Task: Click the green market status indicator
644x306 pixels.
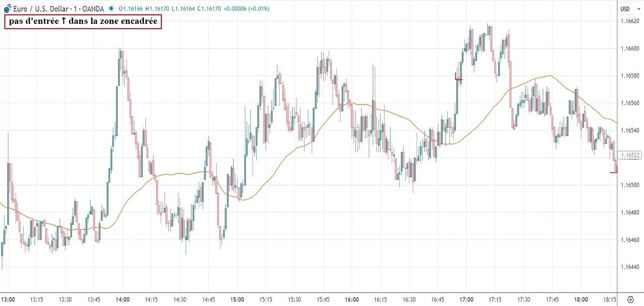Action: 112,8
